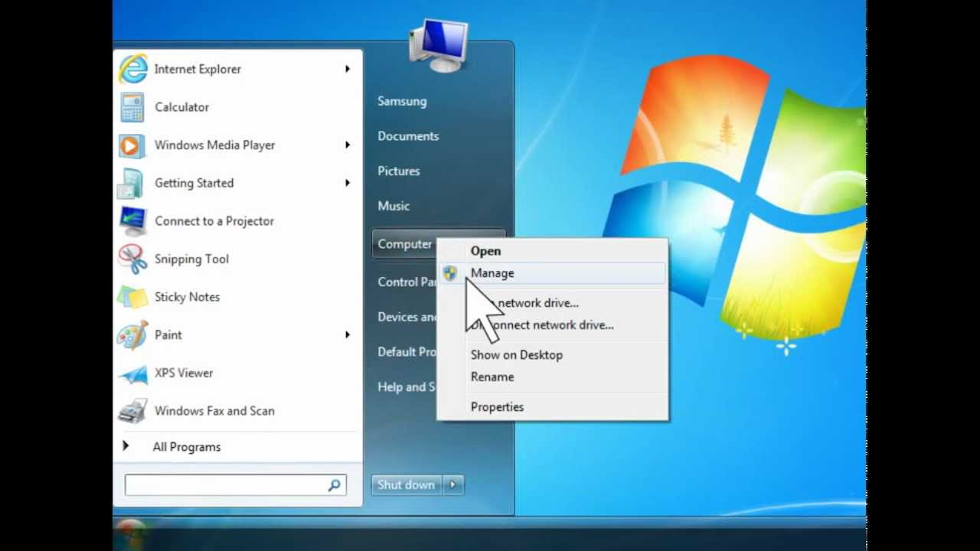Click the Internet Explorer icon
980x551 pixels.
tap(133, 69)
